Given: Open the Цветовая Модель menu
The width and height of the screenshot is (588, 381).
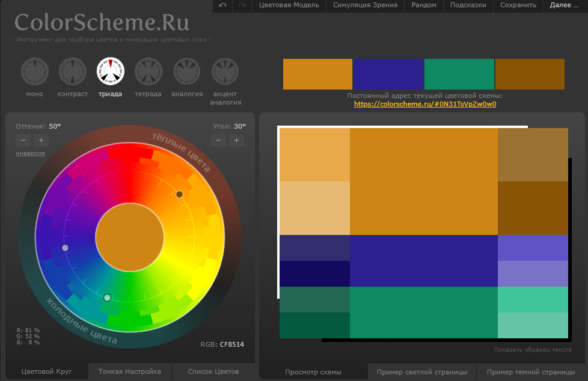Looking at the screenshot, I should [x=289, y=5].
